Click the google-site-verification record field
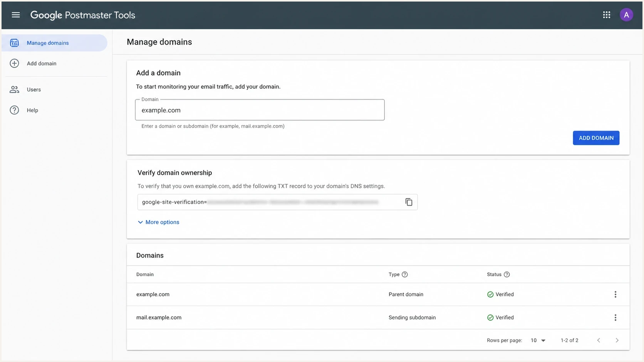This screenshot has height=362, width=644. click(277, 202)
